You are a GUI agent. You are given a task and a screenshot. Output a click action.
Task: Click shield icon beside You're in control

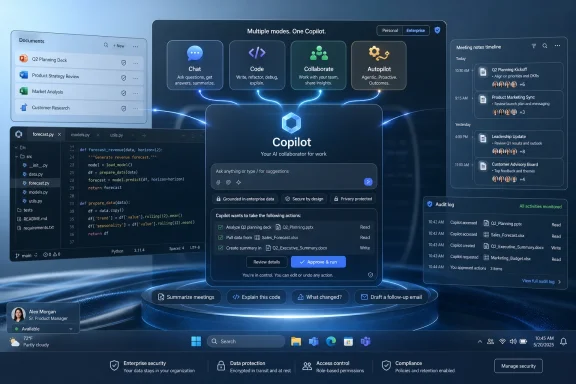point(370,274)
